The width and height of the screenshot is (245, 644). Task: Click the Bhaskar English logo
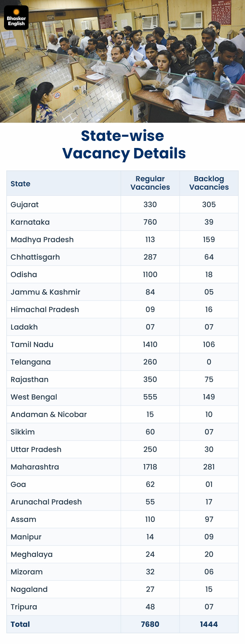(x=16, y=17)
